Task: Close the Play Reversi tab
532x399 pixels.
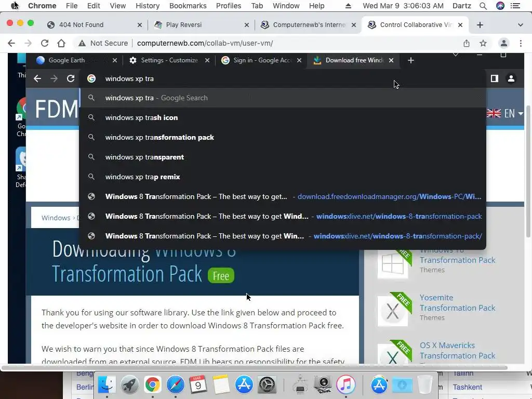Action: (x=247, y=25)
